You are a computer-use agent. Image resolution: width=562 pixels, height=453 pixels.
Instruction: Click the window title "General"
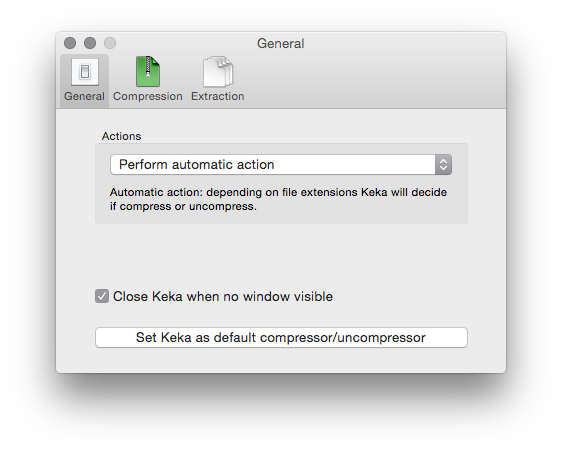point(281,43)
